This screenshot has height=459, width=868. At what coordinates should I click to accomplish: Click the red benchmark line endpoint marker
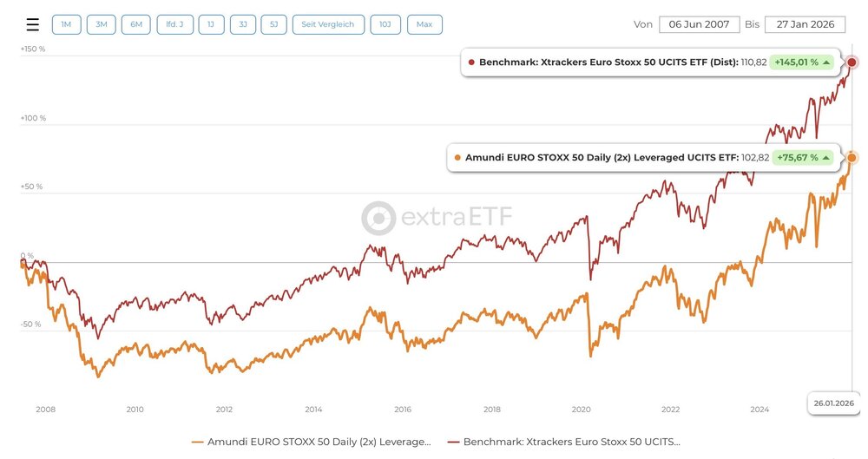[852, 62]
